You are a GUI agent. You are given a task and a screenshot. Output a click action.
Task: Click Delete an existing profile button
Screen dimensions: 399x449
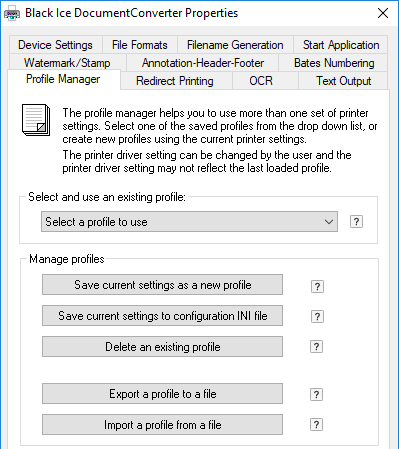pos(162,347)
